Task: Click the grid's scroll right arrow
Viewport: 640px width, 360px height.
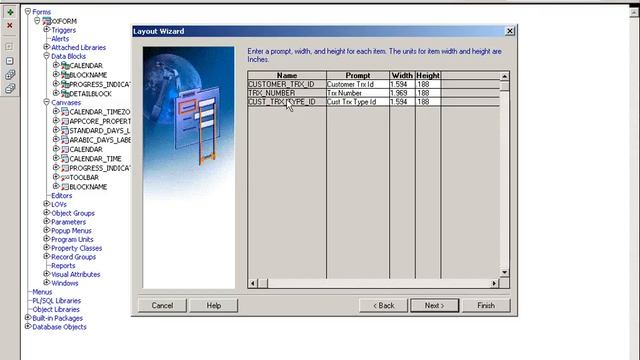Action: point(494,283)
